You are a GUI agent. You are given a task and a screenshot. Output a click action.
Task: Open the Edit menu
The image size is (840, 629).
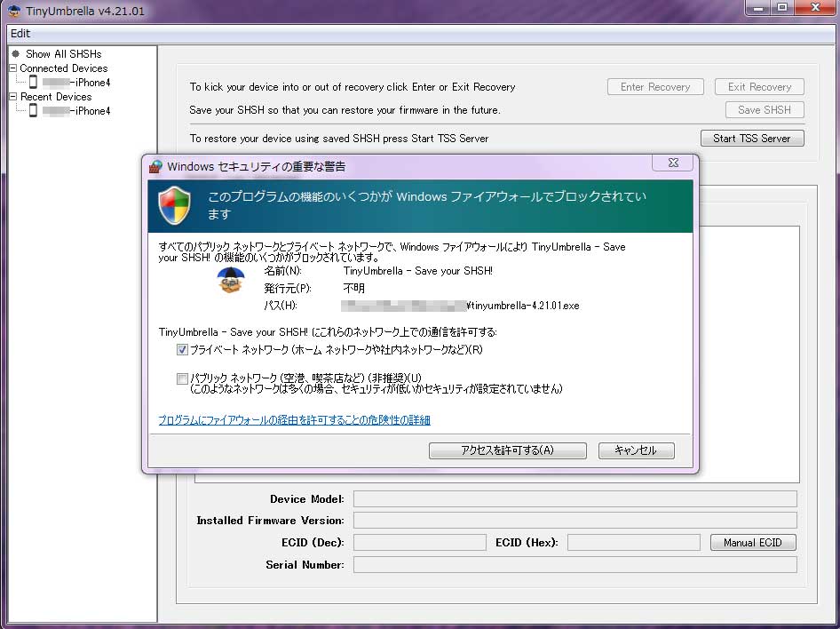click(x=20, y=33)
